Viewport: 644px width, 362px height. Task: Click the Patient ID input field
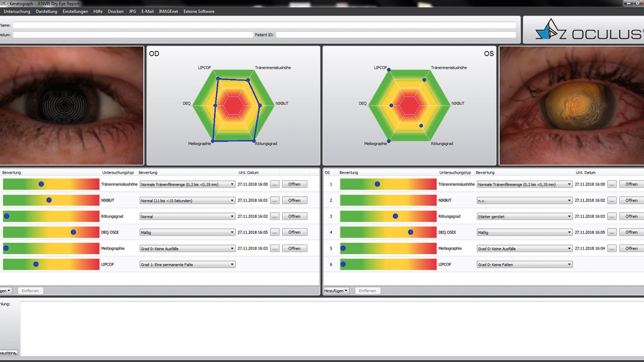click(396, 35)
